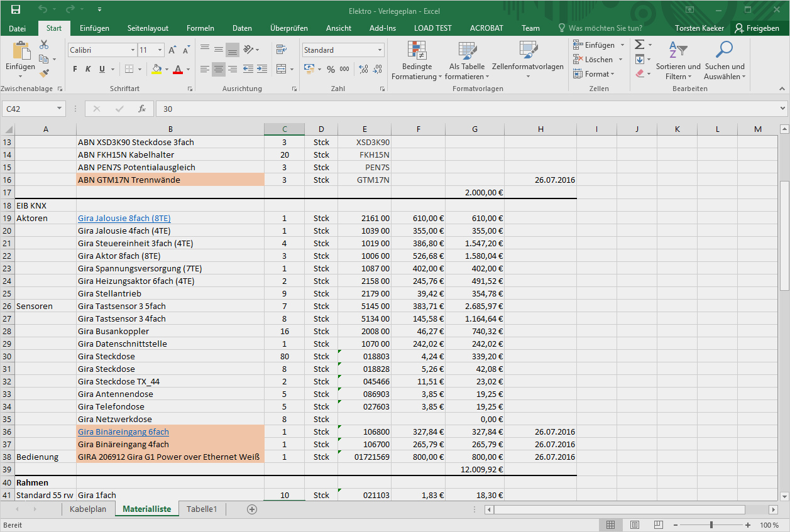Viewport: 790px width, 532px height.
Task: Click the Freigeben share button
Action: [757, 28]
